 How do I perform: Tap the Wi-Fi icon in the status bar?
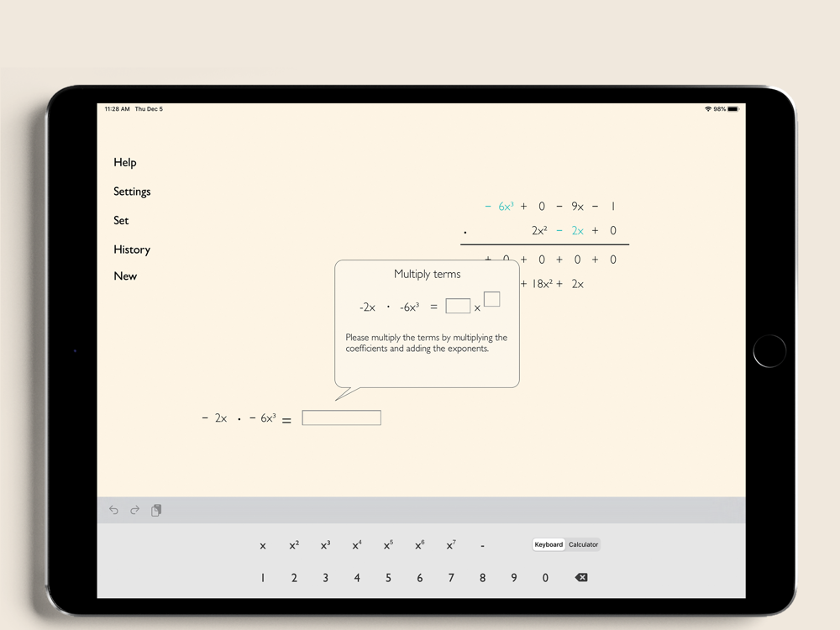708,108
